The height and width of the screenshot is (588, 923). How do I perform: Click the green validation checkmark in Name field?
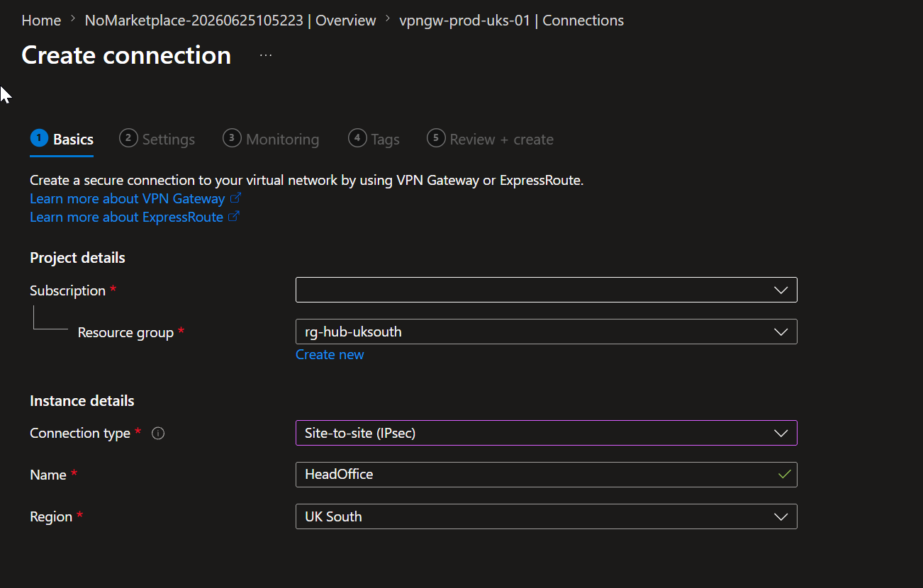coord(783,475)
